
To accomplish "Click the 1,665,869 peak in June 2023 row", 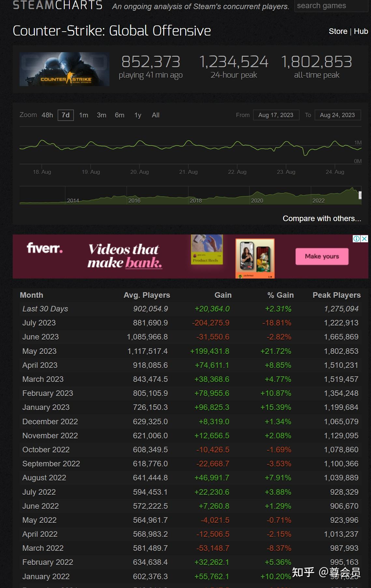I will pos(341,337).
